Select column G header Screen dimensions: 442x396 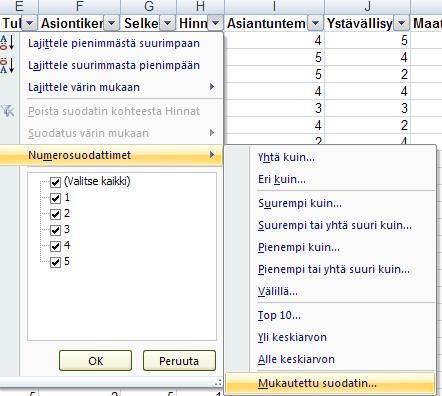point(149,7)
